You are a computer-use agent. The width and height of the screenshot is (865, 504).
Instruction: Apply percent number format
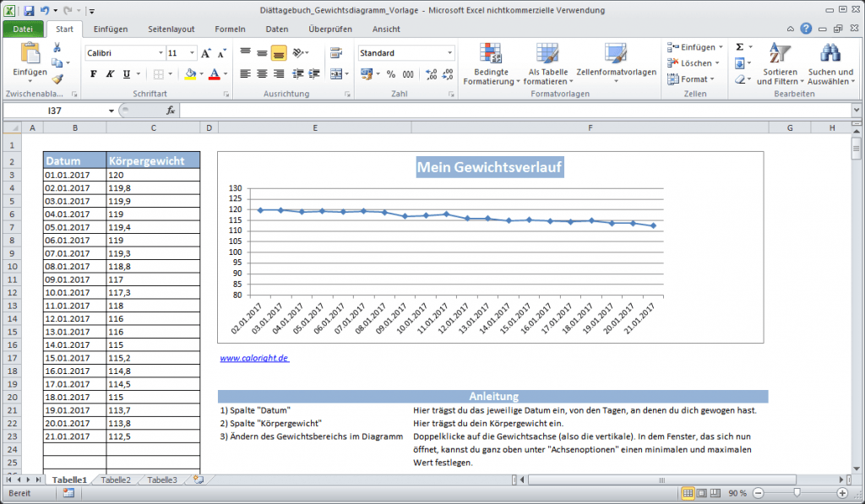(391, 74)
